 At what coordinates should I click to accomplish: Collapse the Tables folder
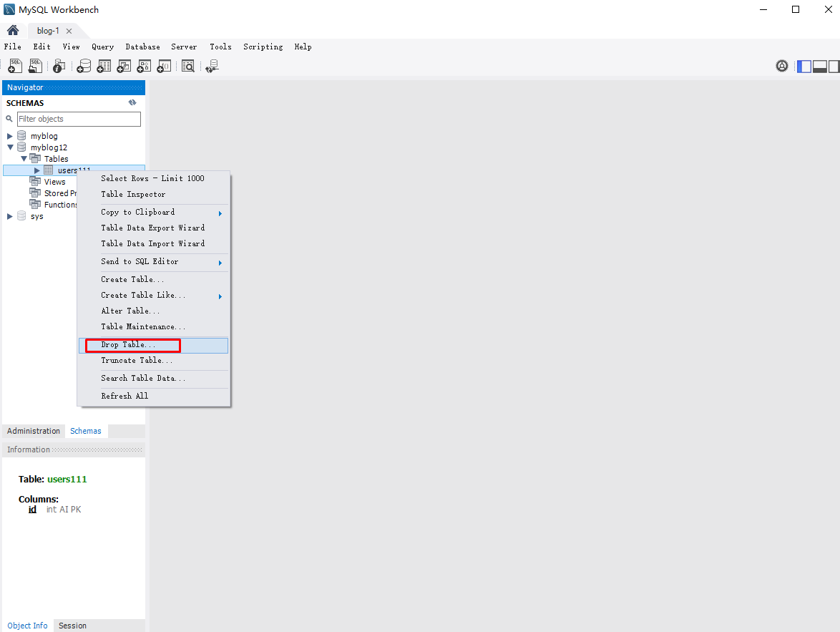24,159
